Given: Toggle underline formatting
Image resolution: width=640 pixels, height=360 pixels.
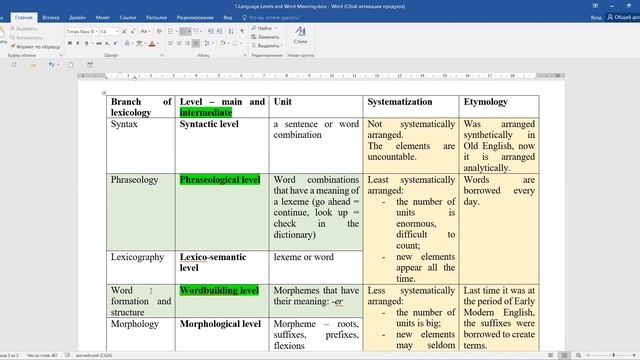Looking at the screenshot, I should [86, 43].
